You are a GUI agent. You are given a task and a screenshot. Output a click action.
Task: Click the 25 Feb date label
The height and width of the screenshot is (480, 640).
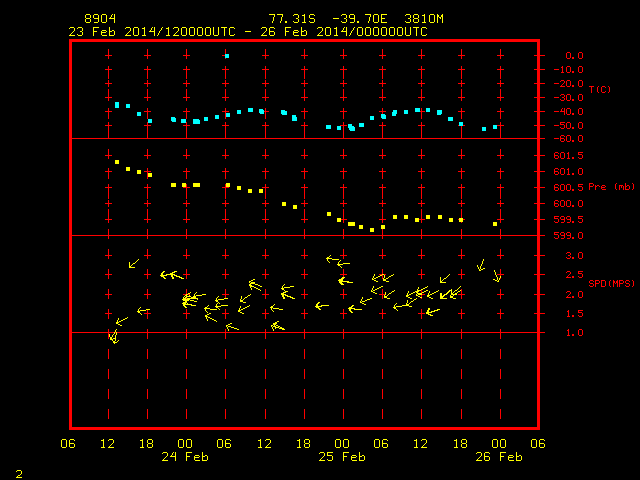point(342,457)
